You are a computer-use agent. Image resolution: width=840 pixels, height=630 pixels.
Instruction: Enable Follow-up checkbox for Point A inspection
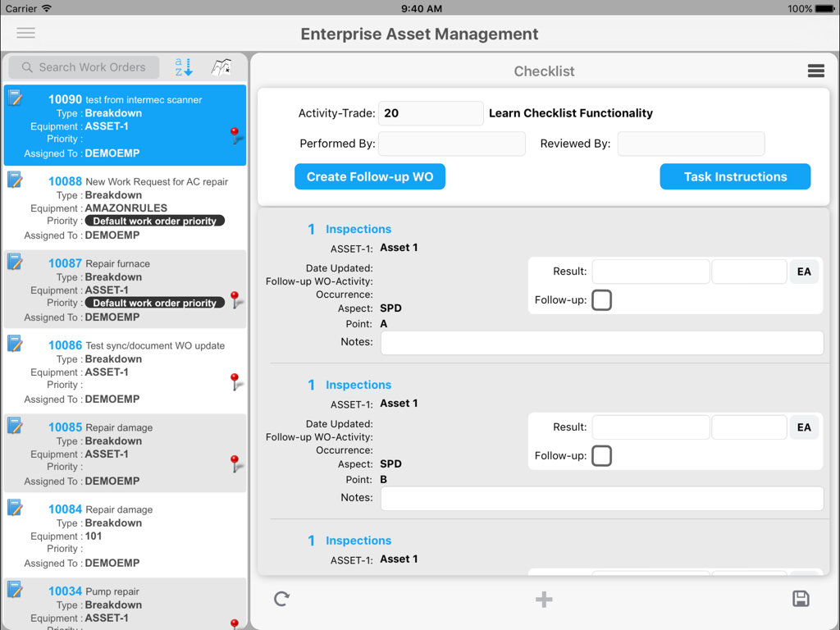point(602,300)
